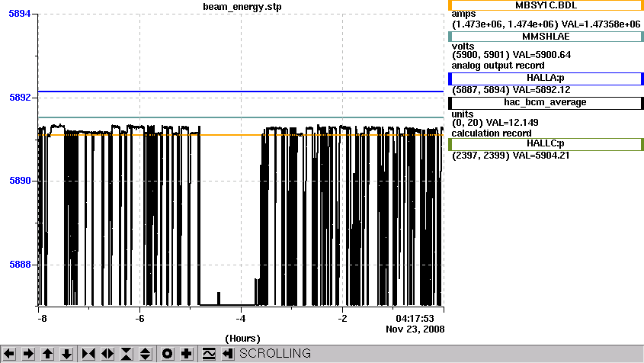The height and width of the screenshot is (363, 644).
Task: Click the VAL=5900.64 readout line
Action: pyautogui.click(x=511, y=55)
